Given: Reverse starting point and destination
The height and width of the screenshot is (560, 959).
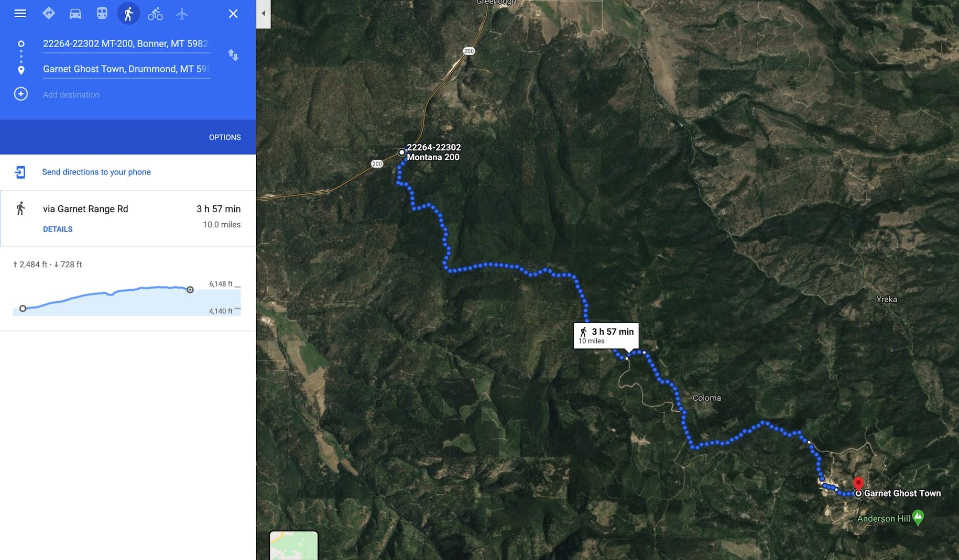Looking at the screenshot, I should [233, 55].
